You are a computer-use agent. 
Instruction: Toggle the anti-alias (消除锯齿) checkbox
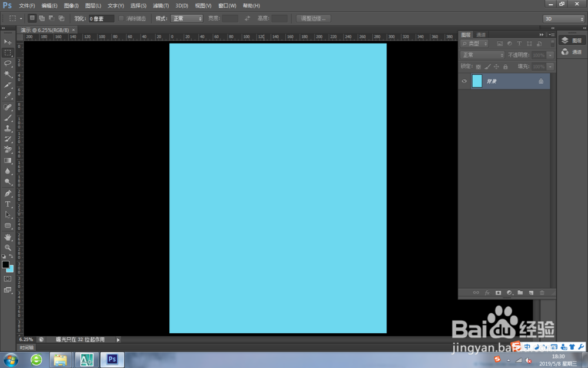[121, 18]
